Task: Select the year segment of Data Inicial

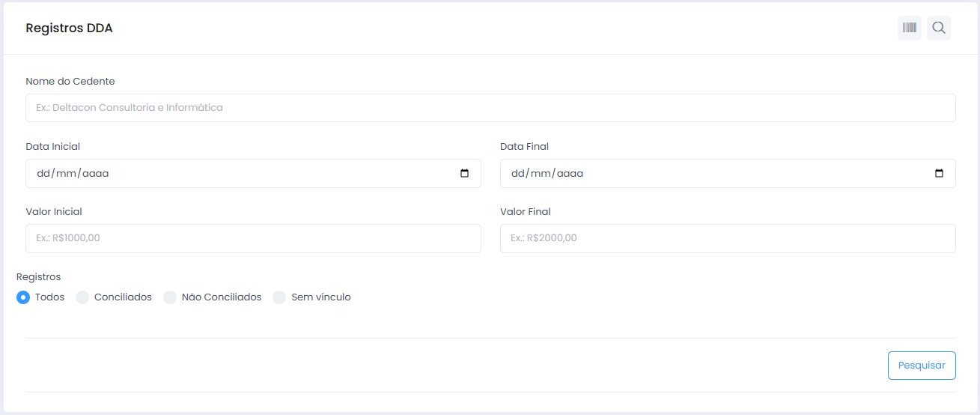Action: coord(95,174)
